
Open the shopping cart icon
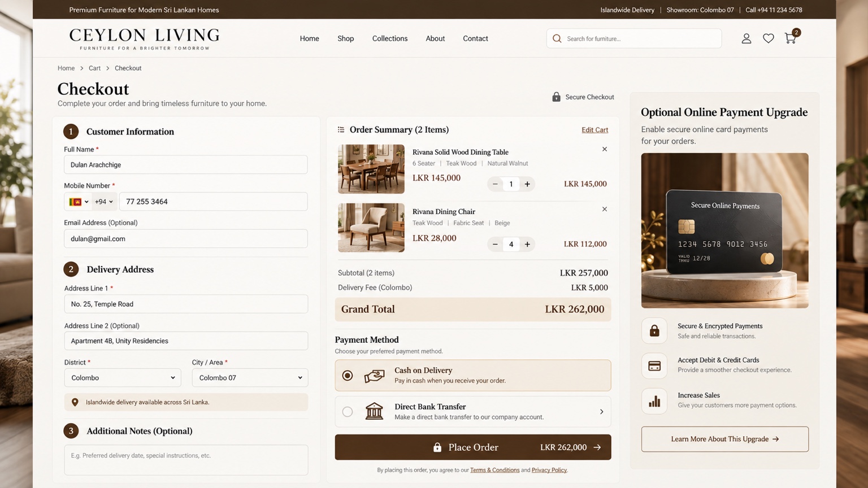pyautogui.click(x=791, y=38)
